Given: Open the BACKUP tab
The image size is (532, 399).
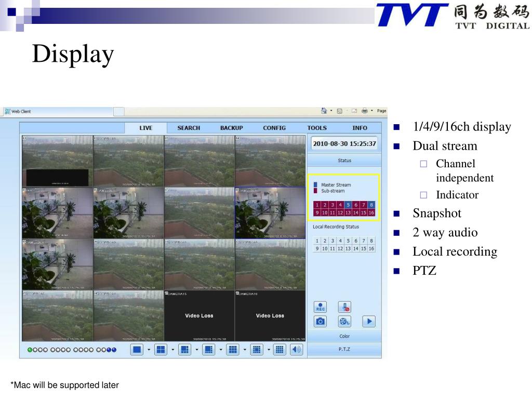Looking at the screenshot, I should pos(231,128).
